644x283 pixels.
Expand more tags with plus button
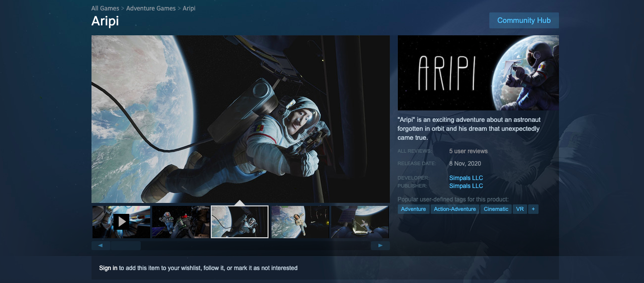click(533, 209)
